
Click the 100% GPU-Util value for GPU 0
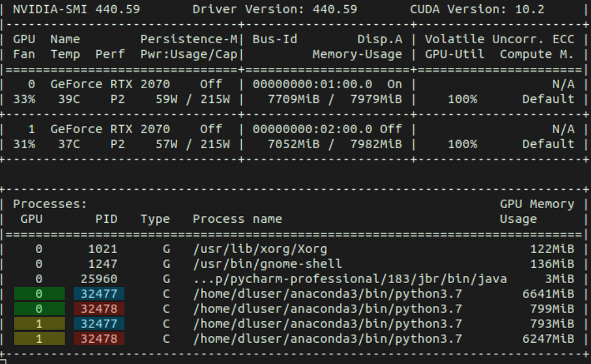(x=463, y=99)
